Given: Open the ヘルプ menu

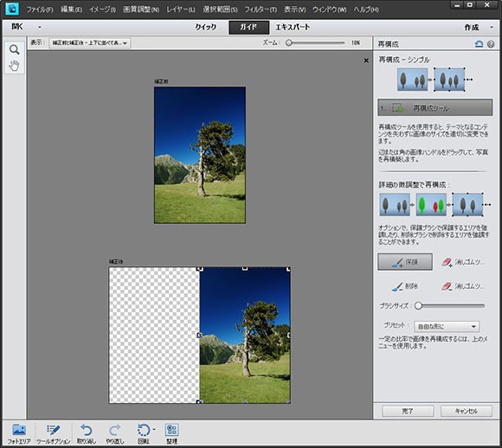Looking at the screenshot, I should (x=366, y=10).
